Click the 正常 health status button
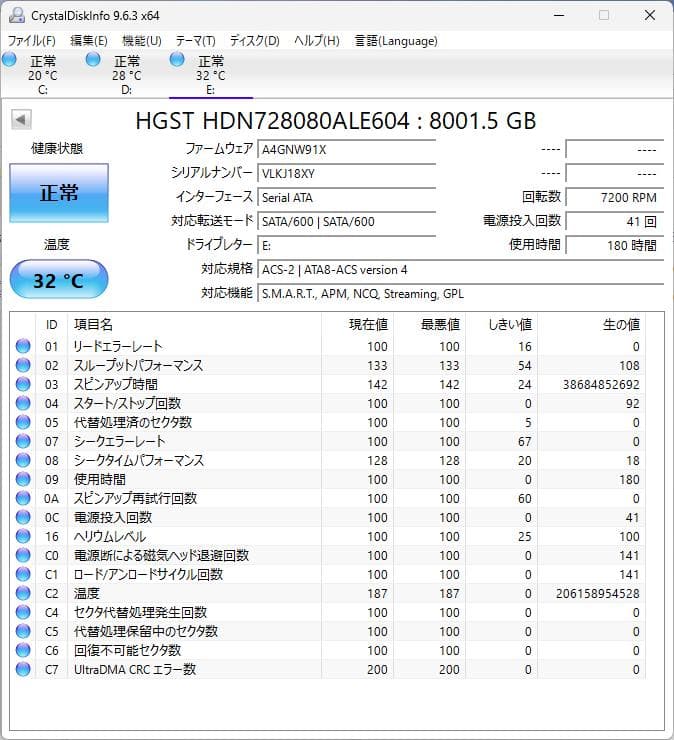Viewport: 674px width, 740px height. click(x=59, y=193)
